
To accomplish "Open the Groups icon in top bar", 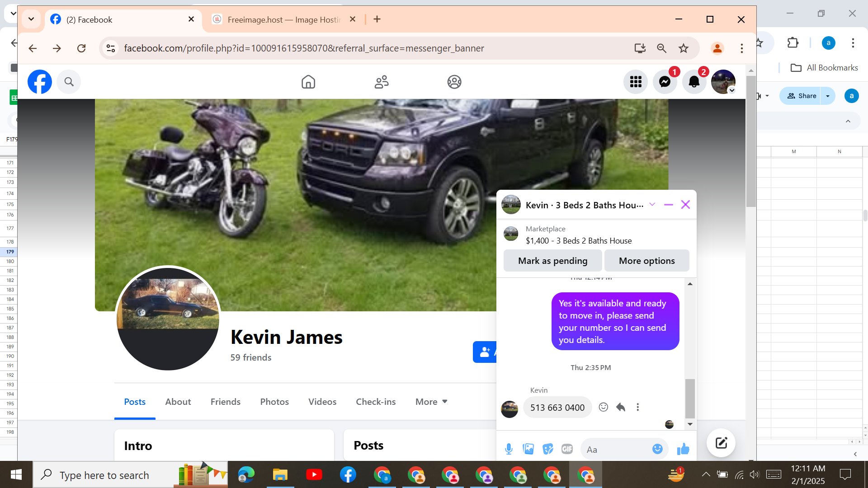I will [x=454, y=82].
